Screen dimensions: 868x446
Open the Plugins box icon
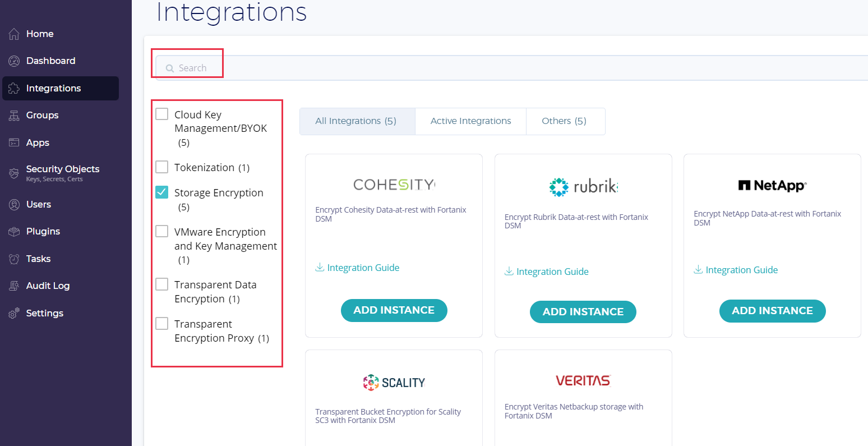click(x=14, y=232)
